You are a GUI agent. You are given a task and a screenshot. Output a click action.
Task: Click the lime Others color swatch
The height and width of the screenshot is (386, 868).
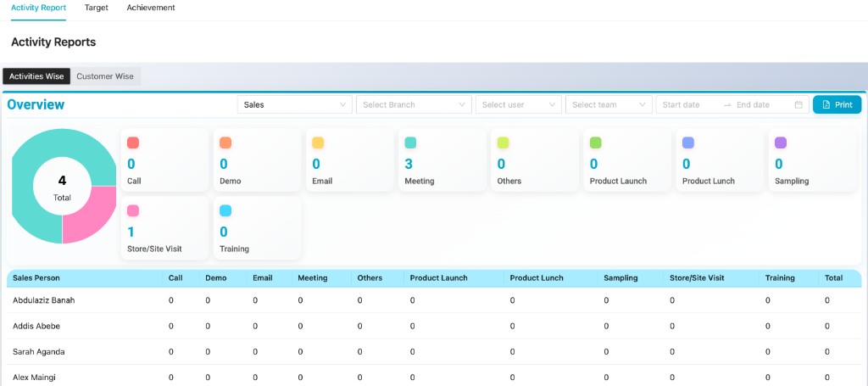click(x=503, y=143)
